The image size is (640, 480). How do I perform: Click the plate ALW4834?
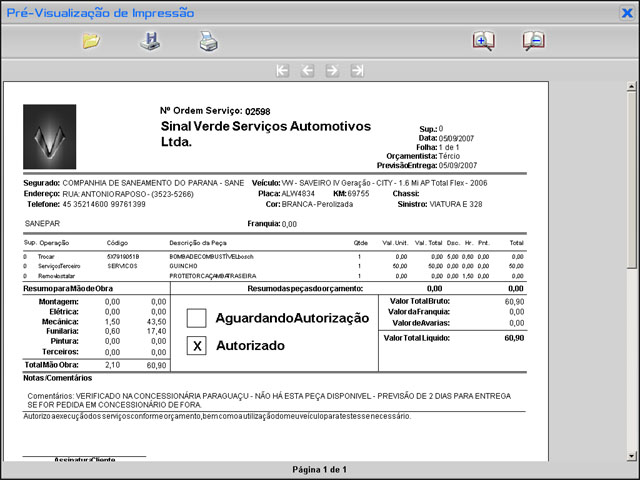click(298, 193)
